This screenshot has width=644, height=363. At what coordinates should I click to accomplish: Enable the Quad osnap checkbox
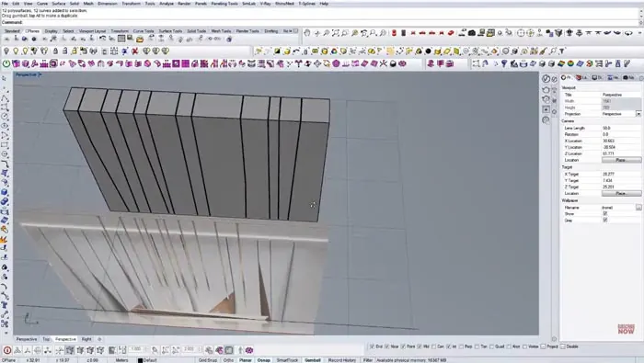click(x=491, y=346)
